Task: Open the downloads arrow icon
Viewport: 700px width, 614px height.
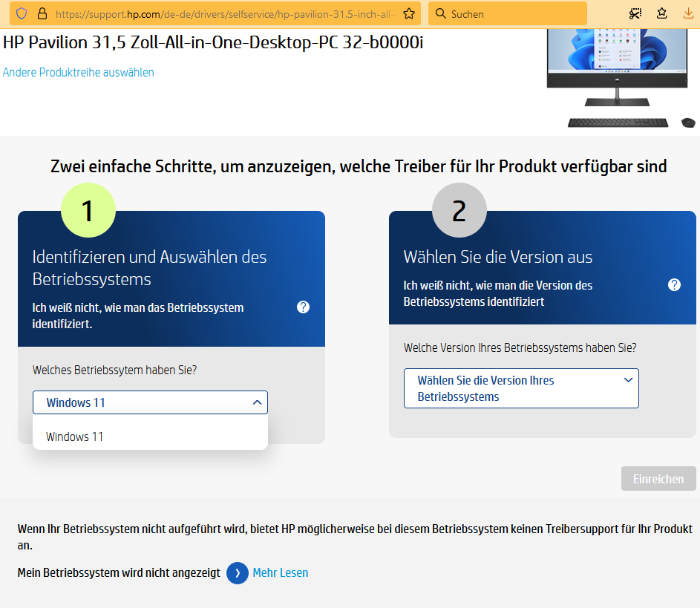Action: point(688,14)
